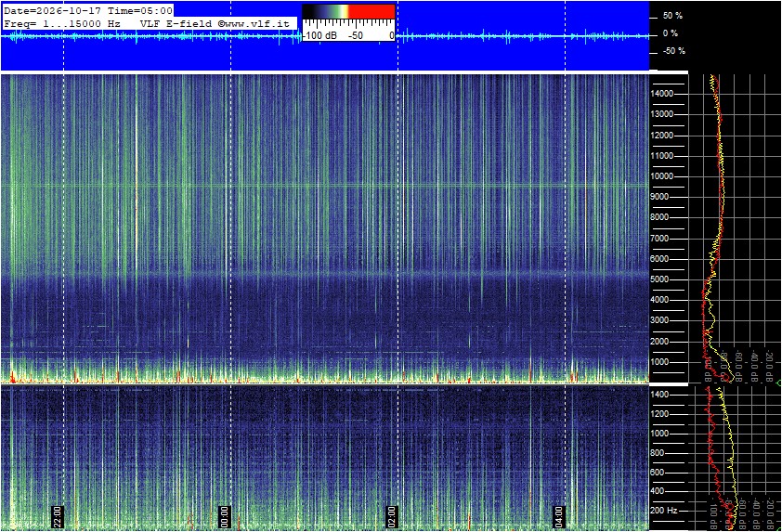Click the 22:00 time marker
Viewport: 782px width, 532px height.
click(57, 517)
